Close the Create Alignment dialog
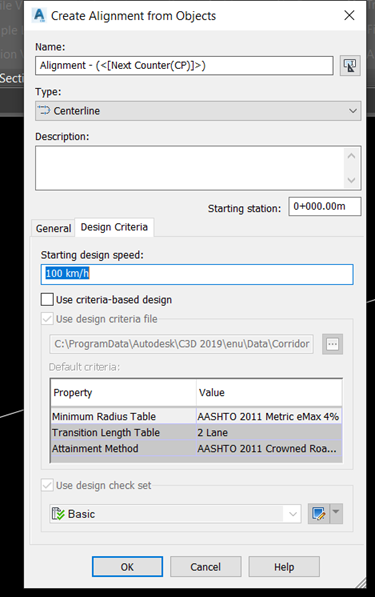Viewport: 375px width, 597px height. (349, 16)
